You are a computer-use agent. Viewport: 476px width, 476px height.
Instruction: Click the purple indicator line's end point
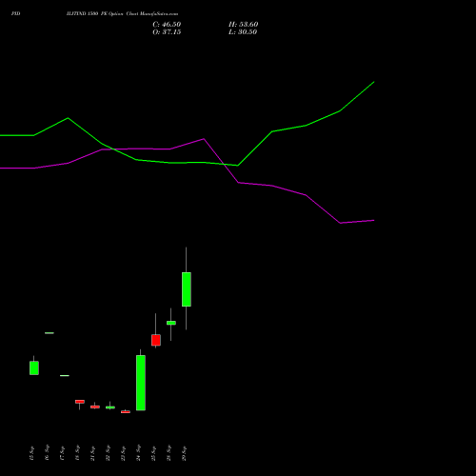pyautogui.click(x=374, y=220)
